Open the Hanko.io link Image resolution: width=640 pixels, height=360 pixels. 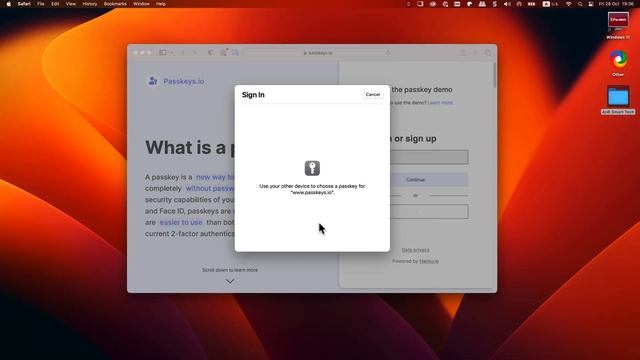[429, 261]
